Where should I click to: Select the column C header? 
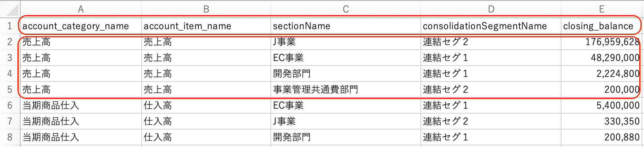346,9
